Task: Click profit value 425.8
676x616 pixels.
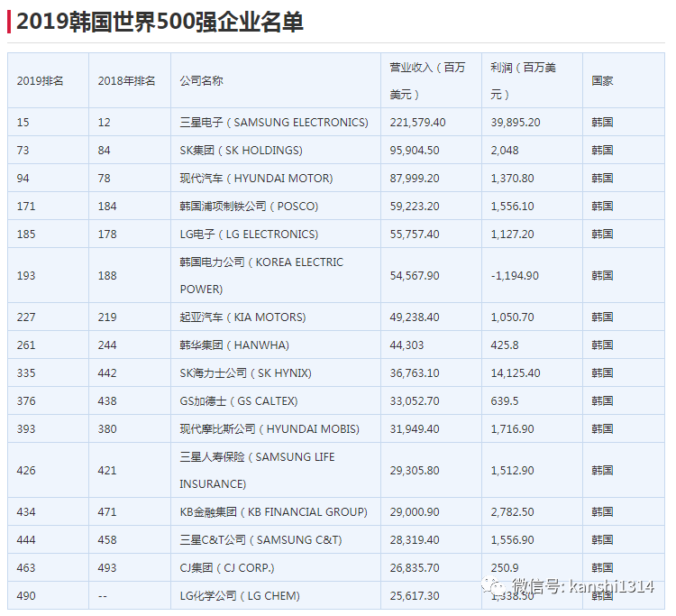Action: (x=505, y=345)
